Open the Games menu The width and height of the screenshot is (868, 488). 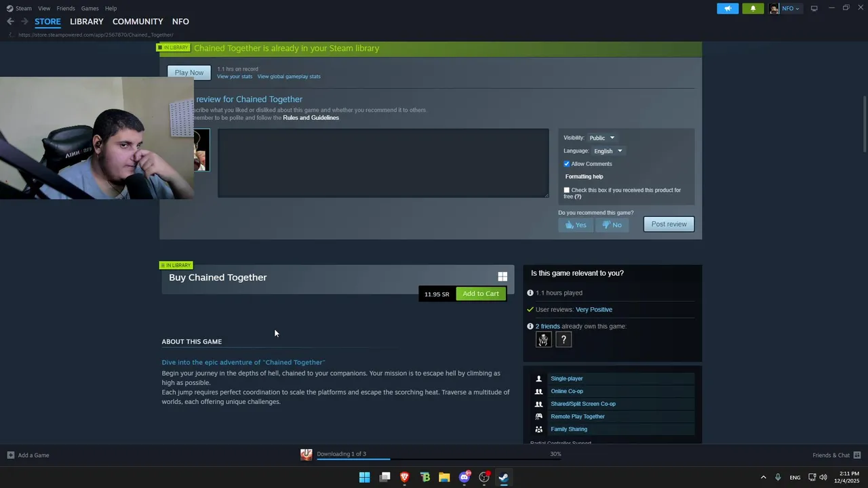90,8
